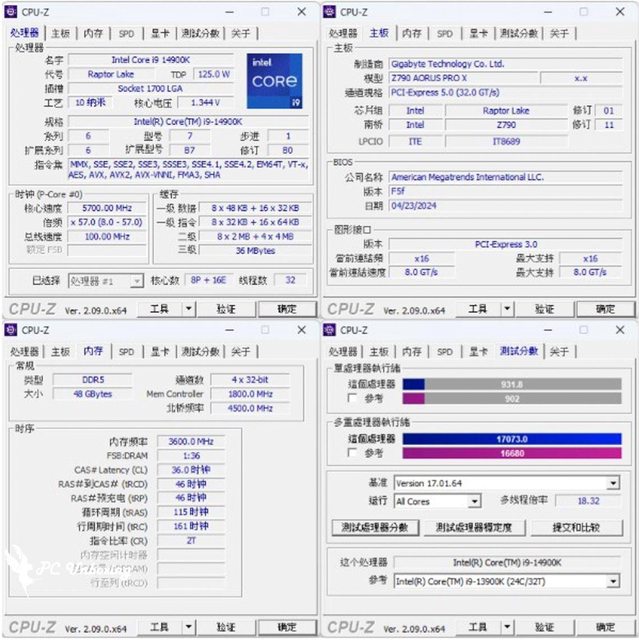Select the 关于 tab in the 内存 window

click(240, 352)
